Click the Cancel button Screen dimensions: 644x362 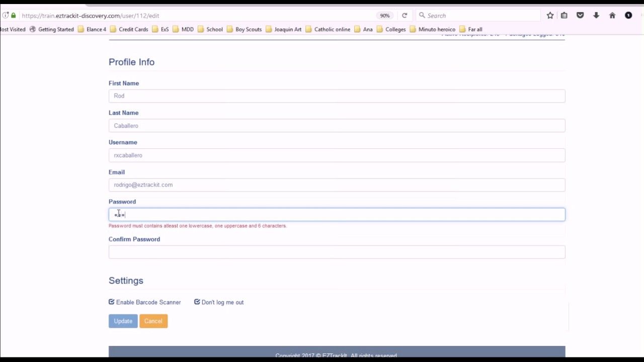click(153, 321)
